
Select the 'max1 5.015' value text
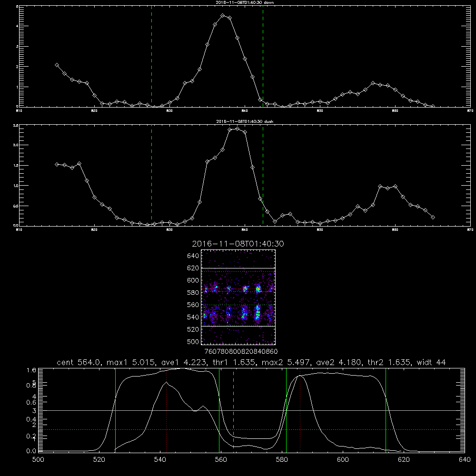(130, 362)
